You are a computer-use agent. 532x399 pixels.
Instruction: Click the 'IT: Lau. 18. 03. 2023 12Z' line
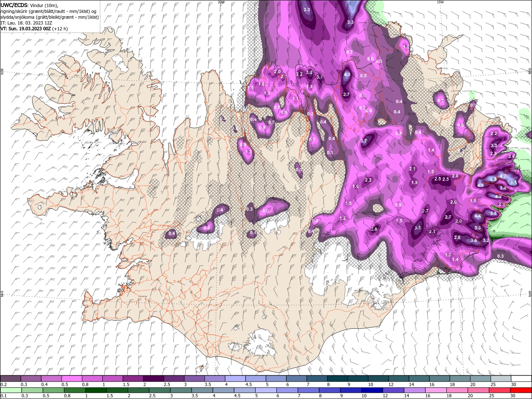coord(26,23)
